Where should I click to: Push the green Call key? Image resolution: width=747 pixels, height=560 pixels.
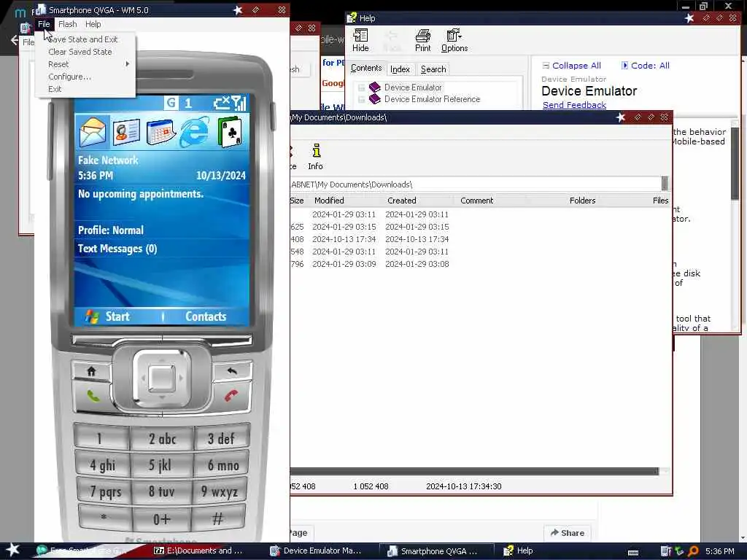[x=93, y=396]
